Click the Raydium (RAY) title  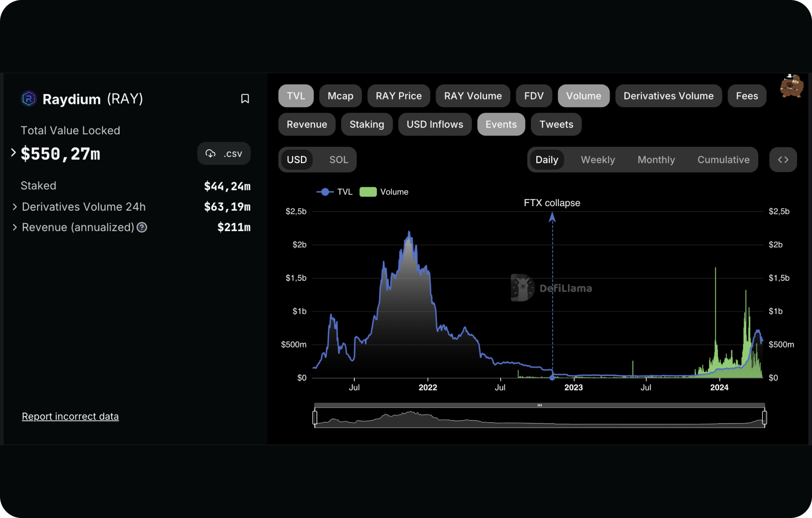(93, 99)
